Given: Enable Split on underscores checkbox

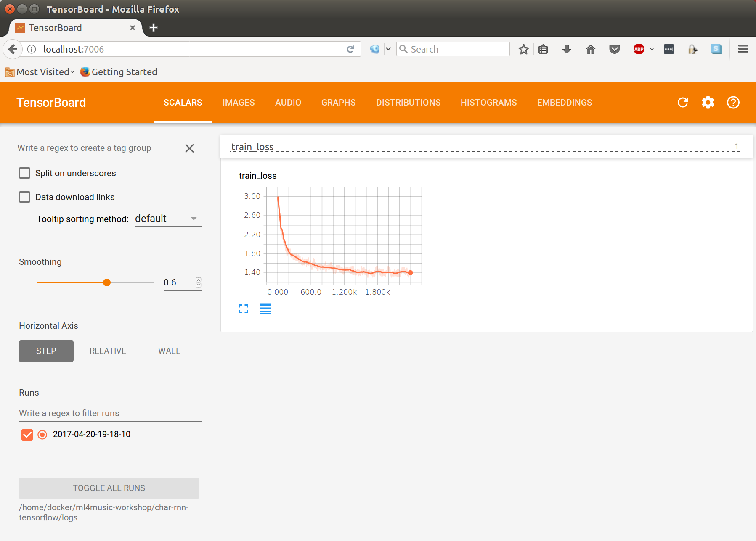Looking at the screenshot, I should tap(25, 173).
